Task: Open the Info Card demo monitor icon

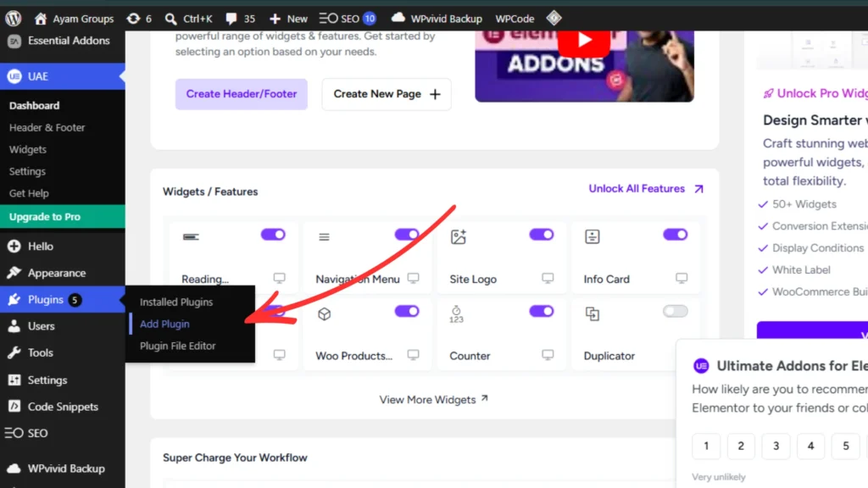Action: click(x=682, y=278)
